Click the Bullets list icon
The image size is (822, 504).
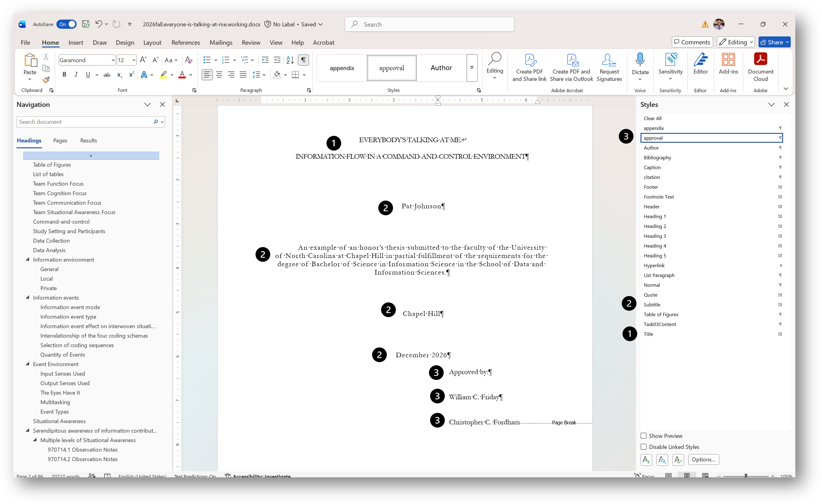pyautogui.click(x=207, y=60)
